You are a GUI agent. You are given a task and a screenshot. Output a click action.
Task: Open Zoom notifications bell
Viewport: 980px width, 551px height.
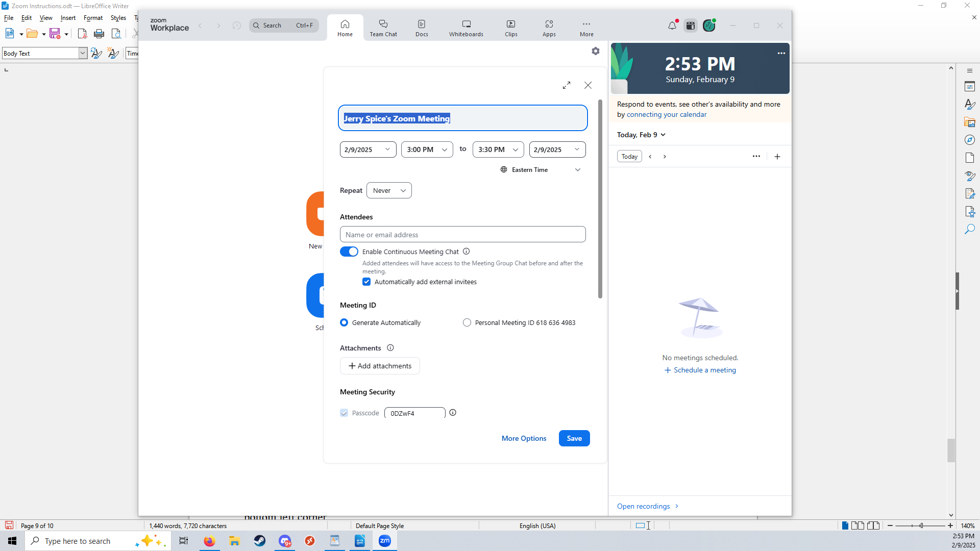(672, 26)
